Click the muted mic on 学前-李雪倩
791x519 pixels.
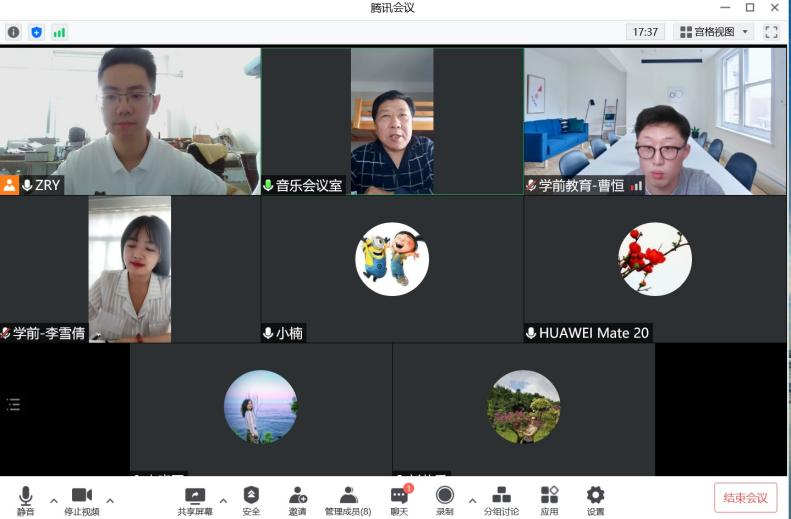coord(6,333)
